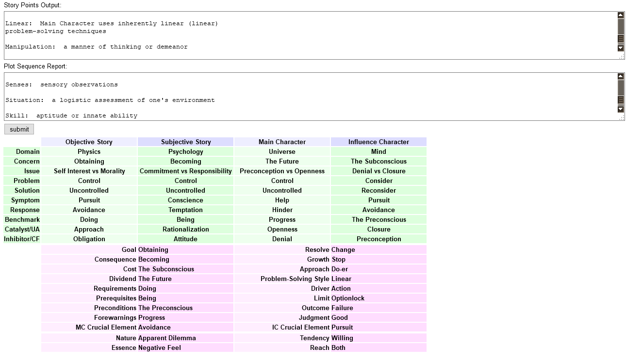This screenshot has width=642, height=364.
Task: Click the Reconsider cell
Action: [x=379, y=190]
